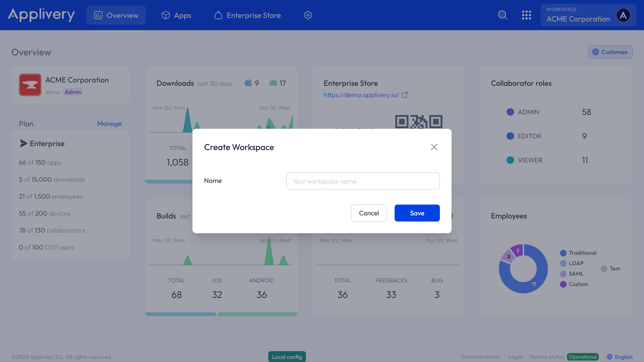Click the user avatar icon
644x362 pixels.
point(623,15)
